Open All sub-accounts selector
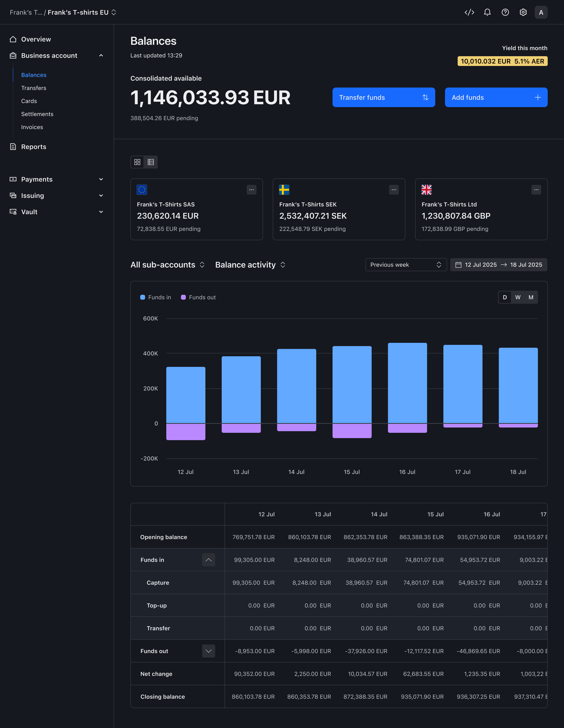Viewport: 564px width, 728px height. pyautogui.click(x=167, y=265)
